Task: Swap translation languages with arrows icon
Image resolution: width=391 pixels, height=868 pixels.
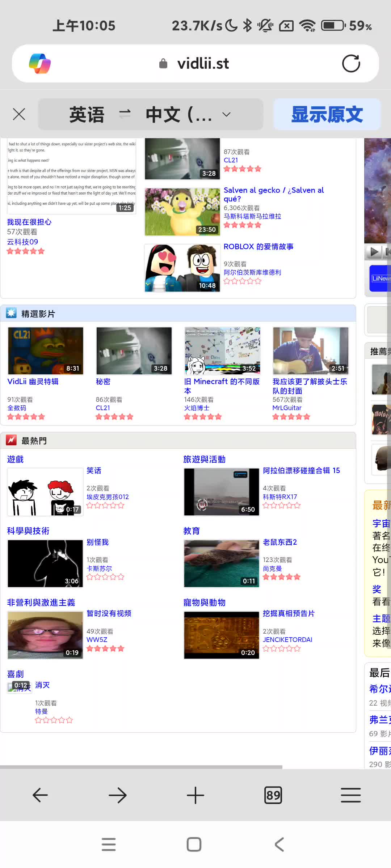Action: coord(125,114)
